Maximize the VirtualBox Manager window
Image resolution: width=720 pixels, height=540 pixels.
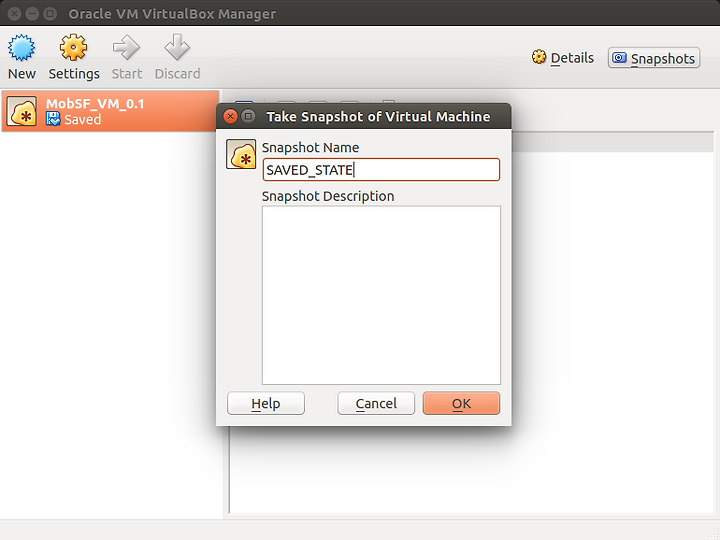click(50, 14)
